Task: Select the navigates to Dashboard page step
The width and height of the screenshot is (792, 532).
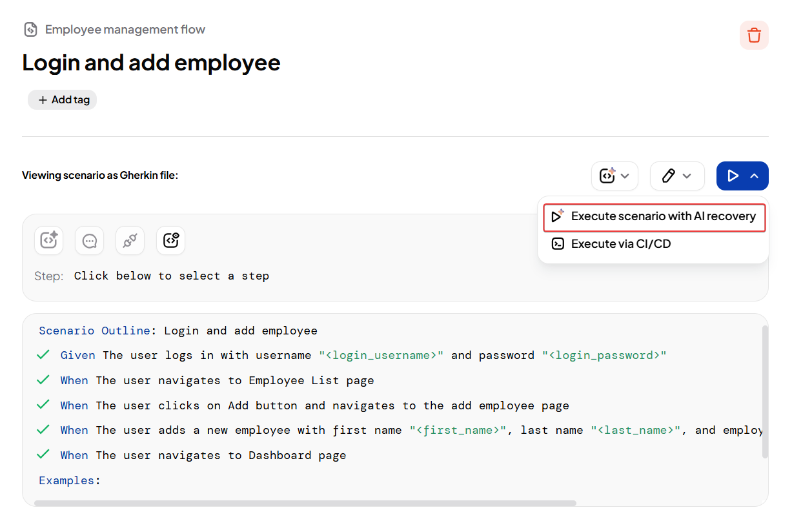Action: (203, 456)
